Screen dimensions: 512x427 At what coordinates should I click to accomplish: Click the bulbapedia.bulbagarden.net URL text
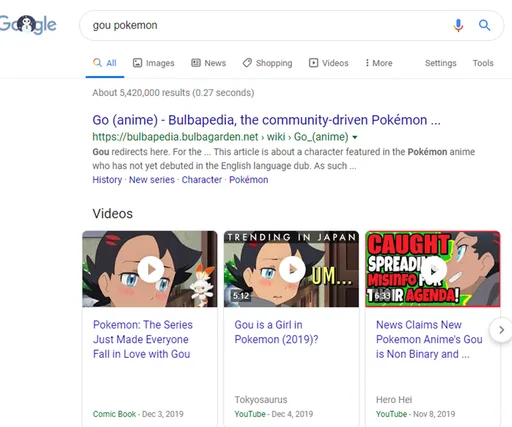point(220,137)
